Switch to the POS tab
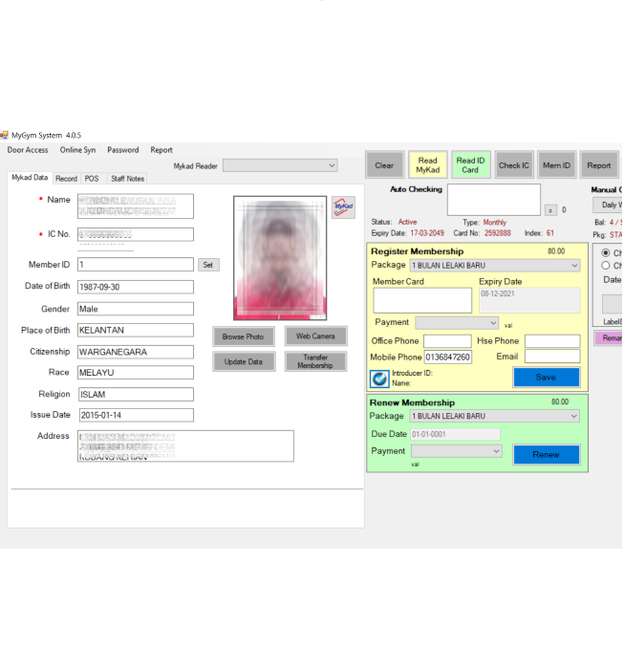 coord(92,179)
